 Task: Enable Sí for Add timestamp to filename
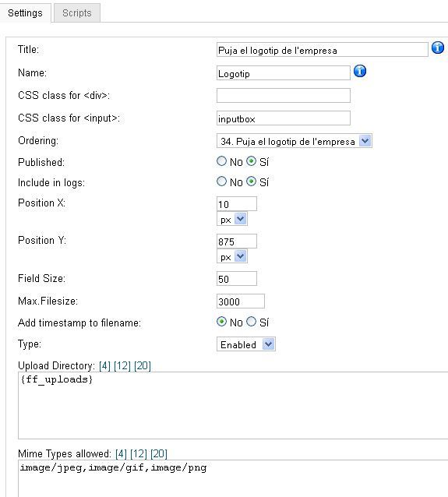(x=251, y=322)
